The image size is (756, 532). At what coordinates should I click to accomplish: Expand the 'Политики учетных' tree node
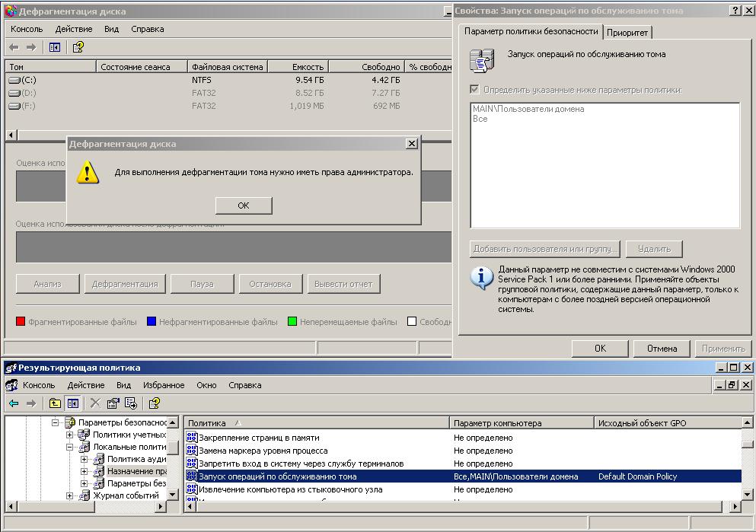70,435
